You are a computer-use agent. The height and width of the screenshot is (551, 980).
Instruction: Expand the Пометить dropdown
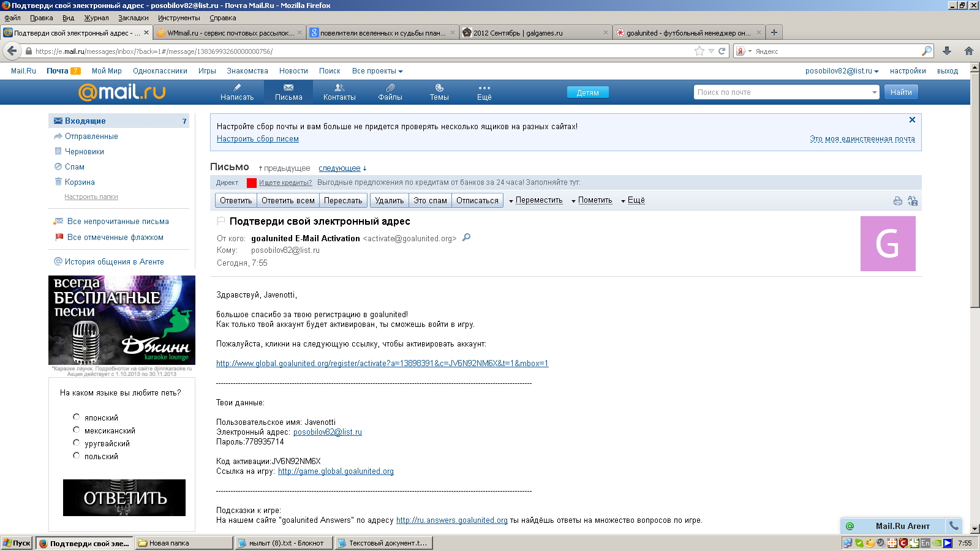[x=592, y=200]
